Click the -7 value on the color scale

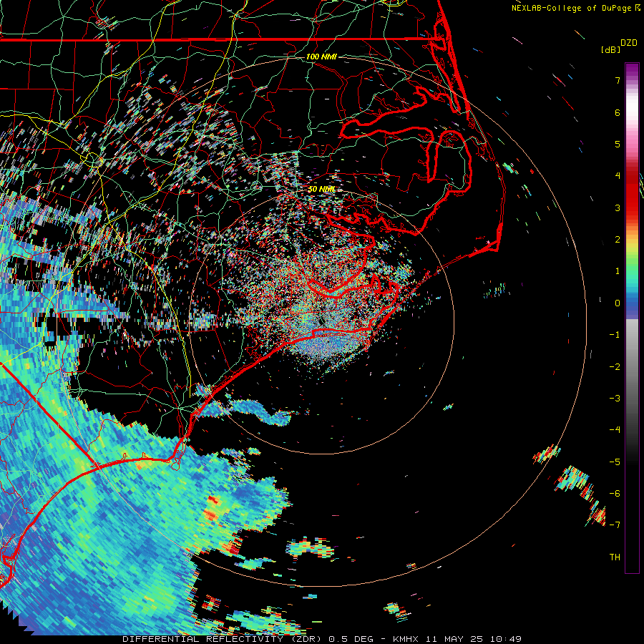click(x=615, y=525)
